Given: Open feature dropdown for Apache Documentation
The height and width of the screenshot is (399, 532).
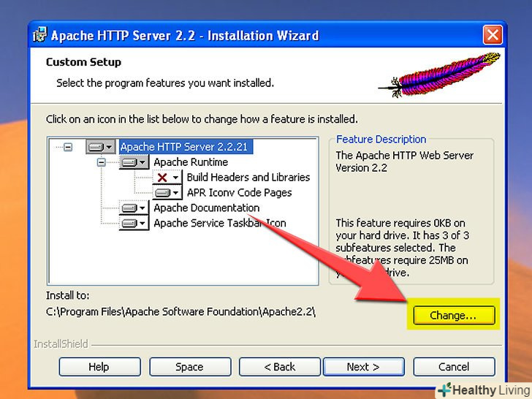Looking at the screenshot, I should point(134,208).
